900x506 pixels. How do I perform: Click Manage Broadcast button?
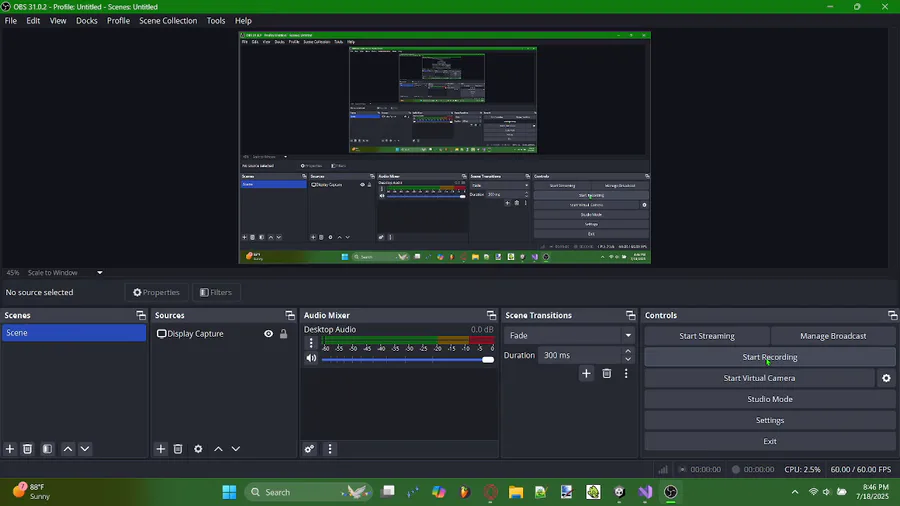833,336
